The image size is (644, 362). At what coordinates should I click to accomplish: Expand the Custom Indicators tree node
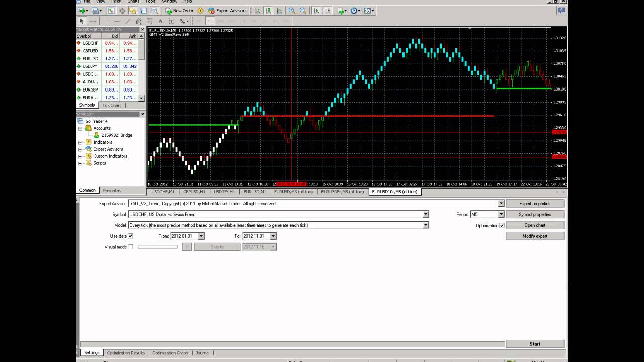click(80, 156)
